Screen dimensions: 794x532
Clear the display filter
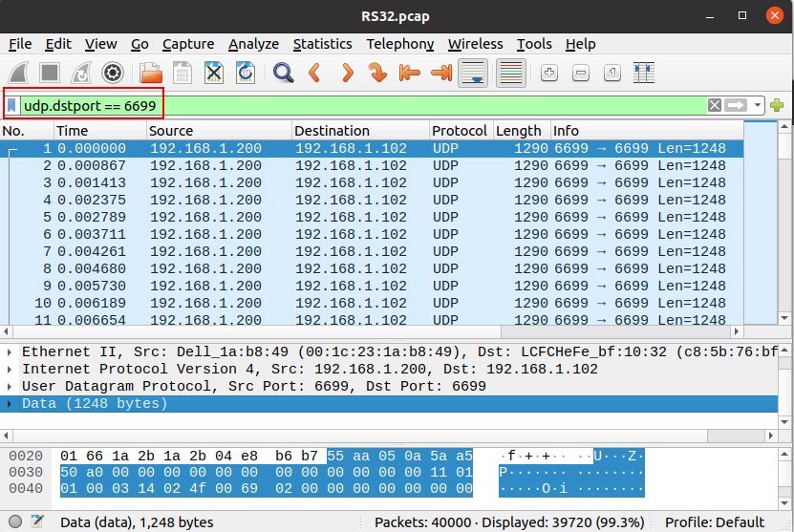715,105
